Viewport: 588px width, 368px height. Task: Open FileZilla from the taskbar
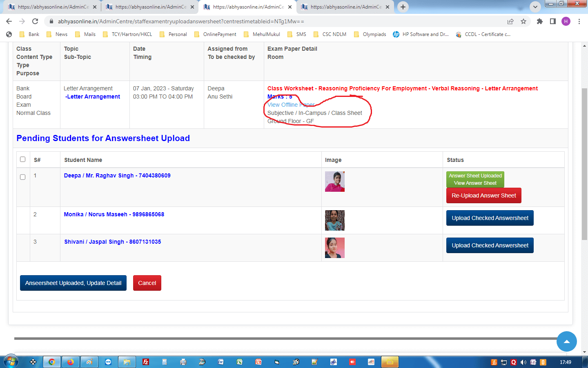pyautogui.click(x=146, y=362)
